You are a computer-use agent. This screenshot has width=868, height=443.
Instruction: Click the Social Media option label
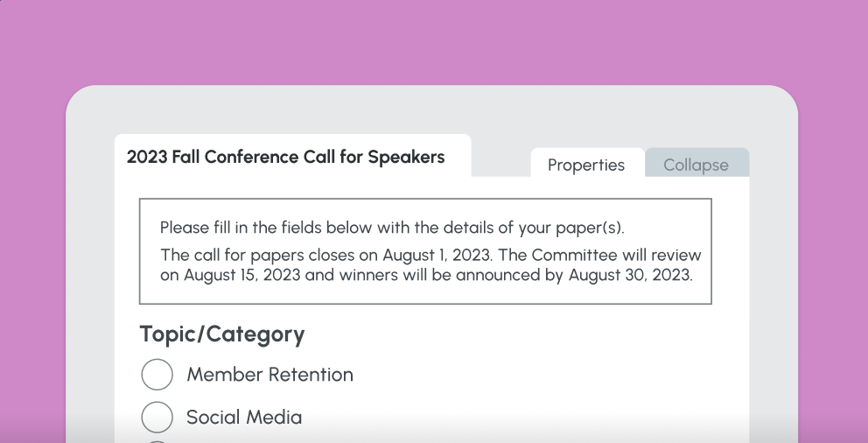[x=244, y=418]
